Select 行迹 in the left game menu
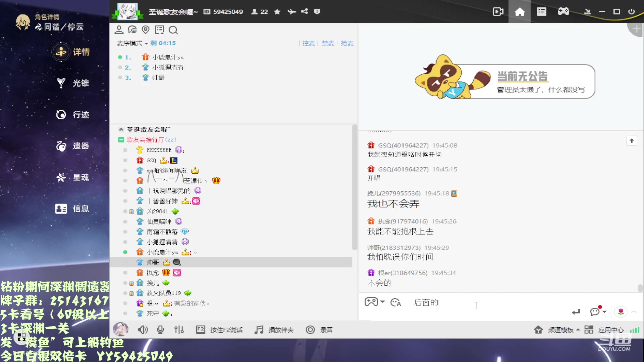The image size is (644, 362). (73, 115)
